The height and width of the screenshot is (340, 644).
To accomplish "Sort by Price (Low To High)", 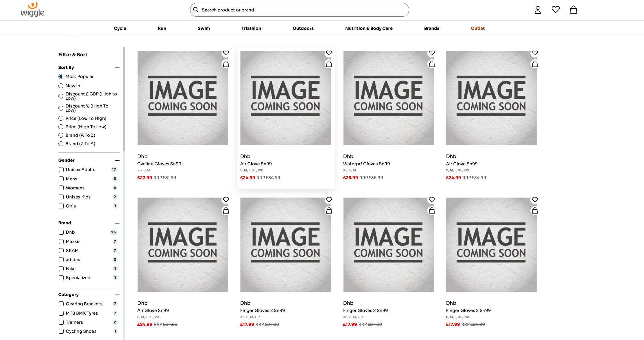I will [61, 118].
